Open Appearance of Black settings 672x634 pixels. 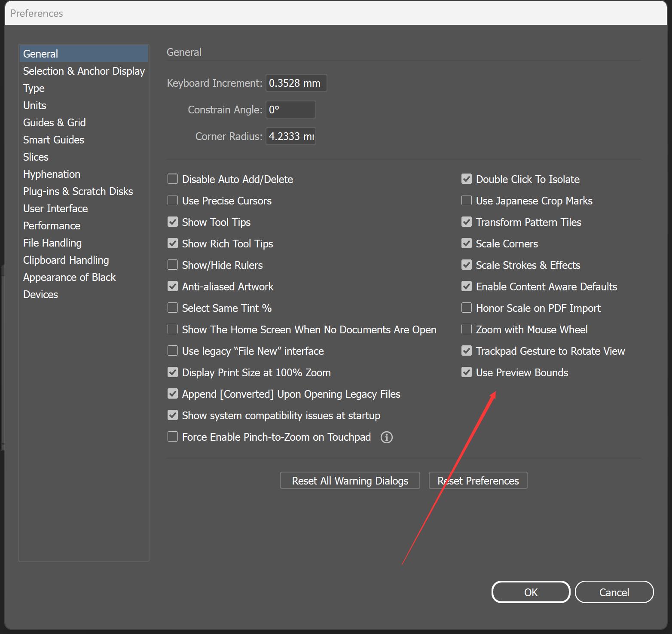pos(69,277)
